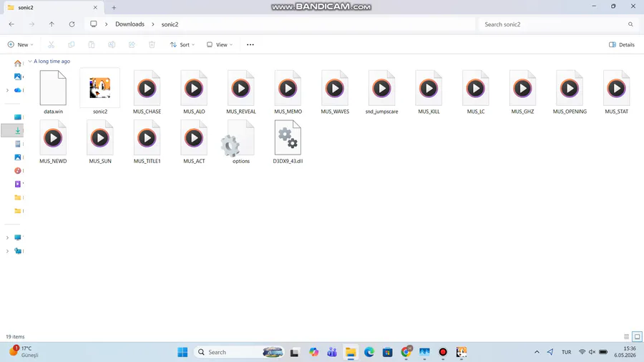The width and height of the screenshot is (644, 362).
Task: Switch to details list view in status bar
Action: (x=626, y=336)
